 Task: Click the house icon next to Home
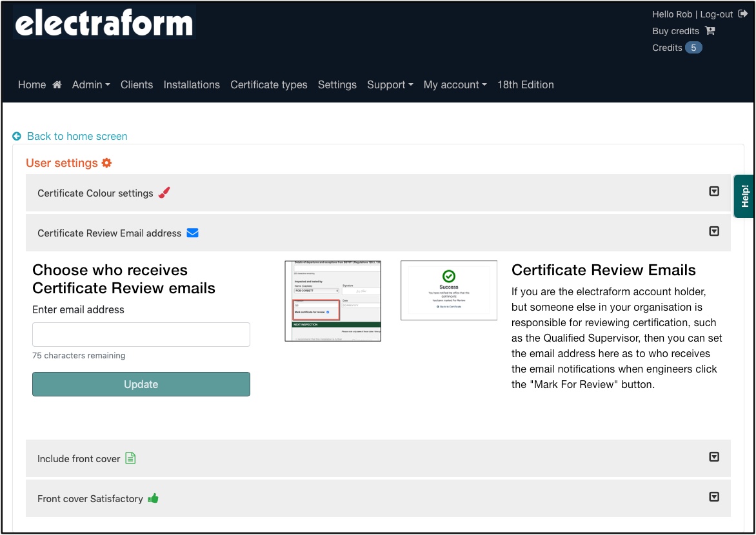coord(57,85)
